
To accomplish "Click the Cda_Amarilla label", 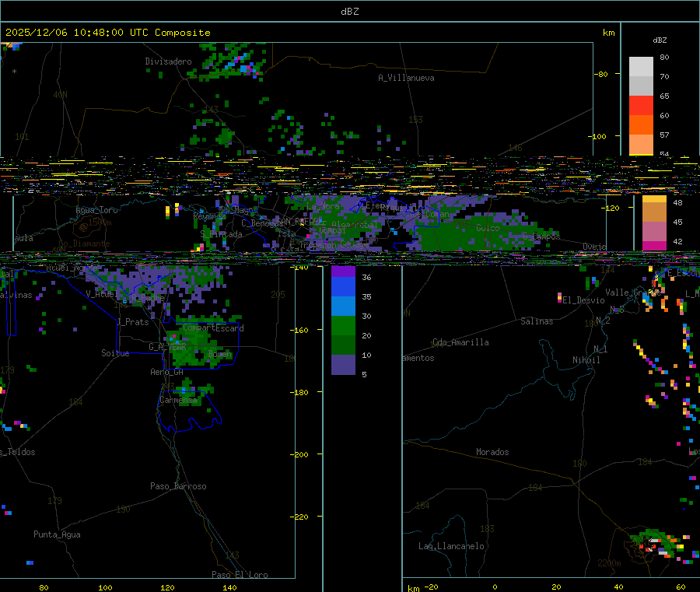I will tap(460, 342).
